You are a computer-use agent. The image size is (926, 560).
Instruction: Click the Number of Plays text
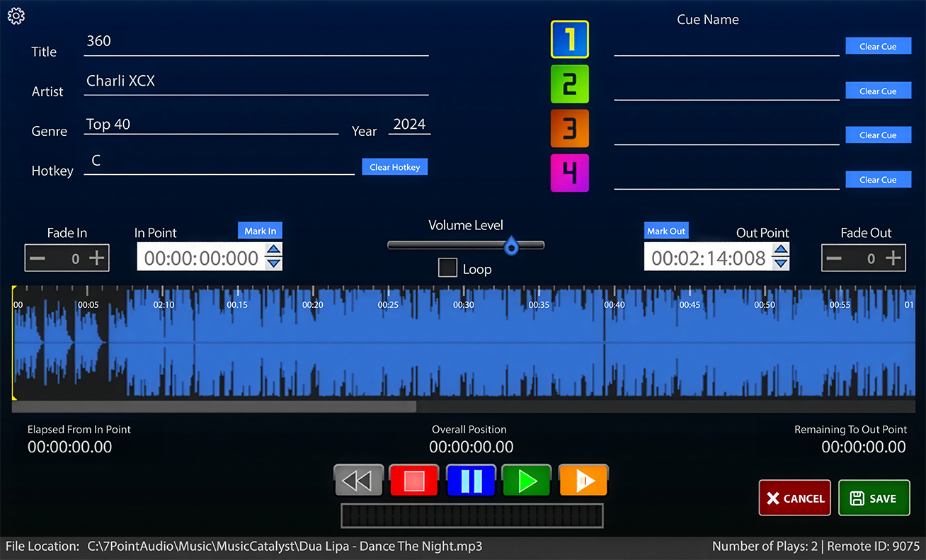click(x=765, y=547)
